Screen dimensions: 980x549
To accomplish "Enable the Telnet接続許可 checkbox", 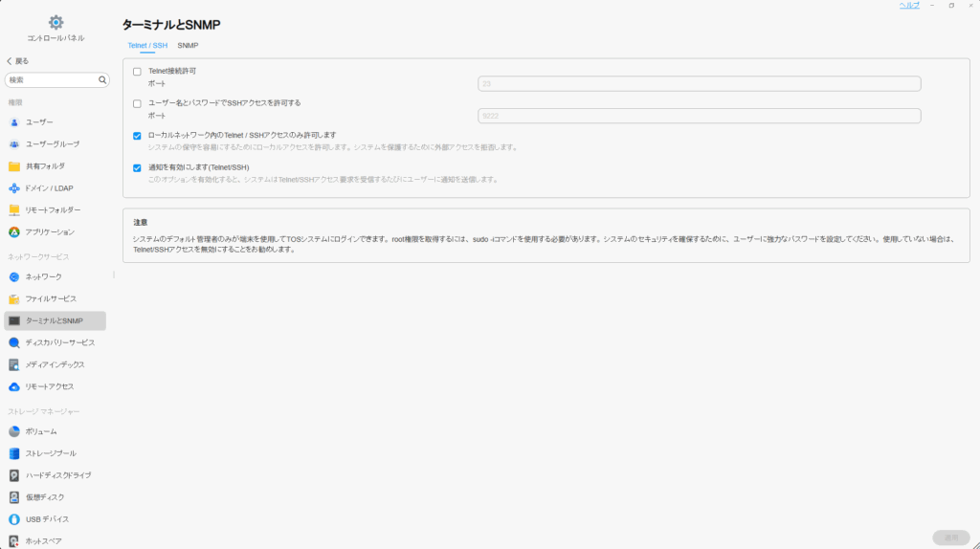I will 137,71.
